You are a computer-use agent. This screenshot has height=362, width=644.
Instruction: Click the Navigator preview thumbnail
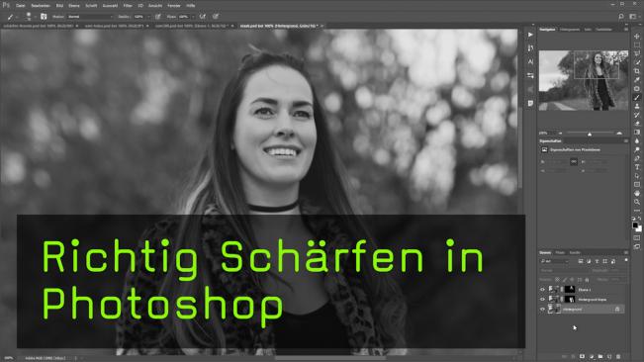584,80
